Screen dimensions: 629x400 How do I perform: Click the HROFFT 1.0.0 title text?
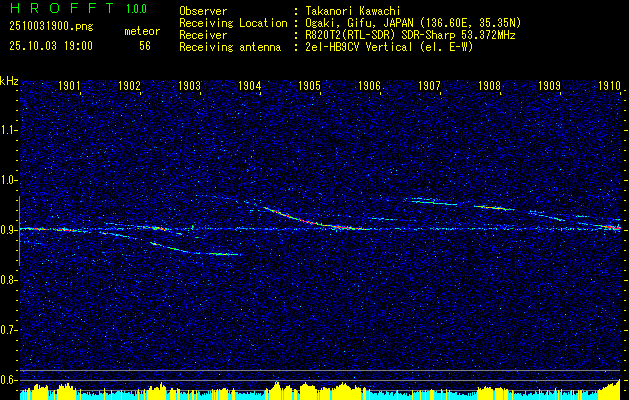[x=78, y=8]
